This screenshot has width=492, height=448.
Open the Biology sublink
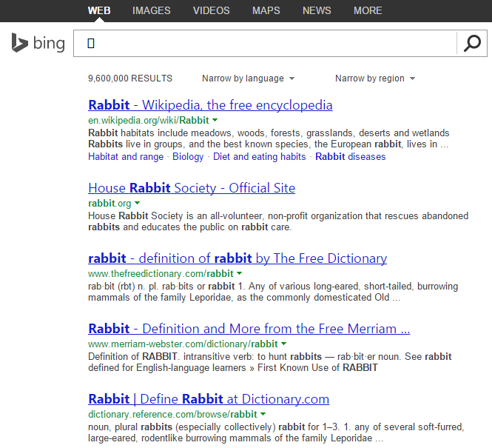pyautogui.click(x=188, y=156)
